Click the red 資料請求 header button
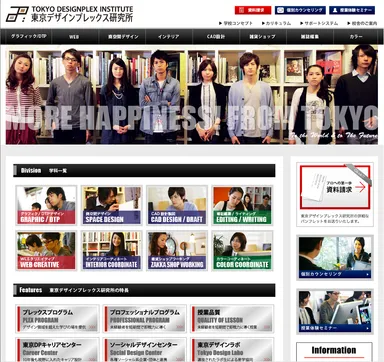The height and width of the screenshot is (362, 384). 253,10
